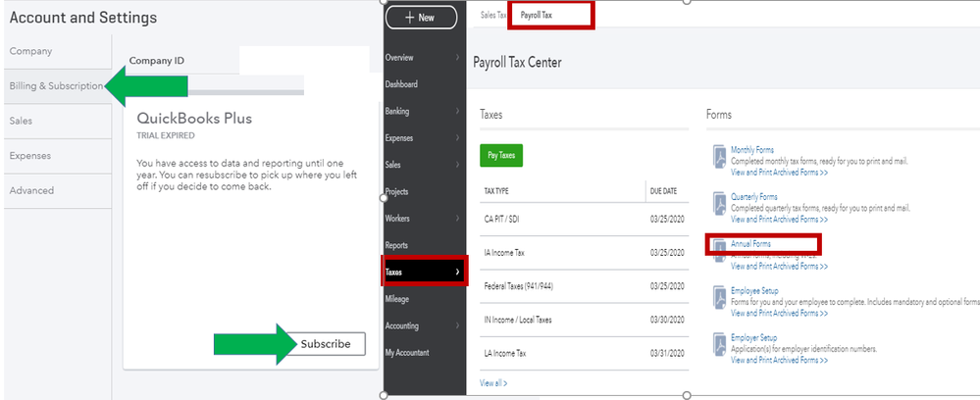Open Billing & Subscription settings tab

point(56,86)
